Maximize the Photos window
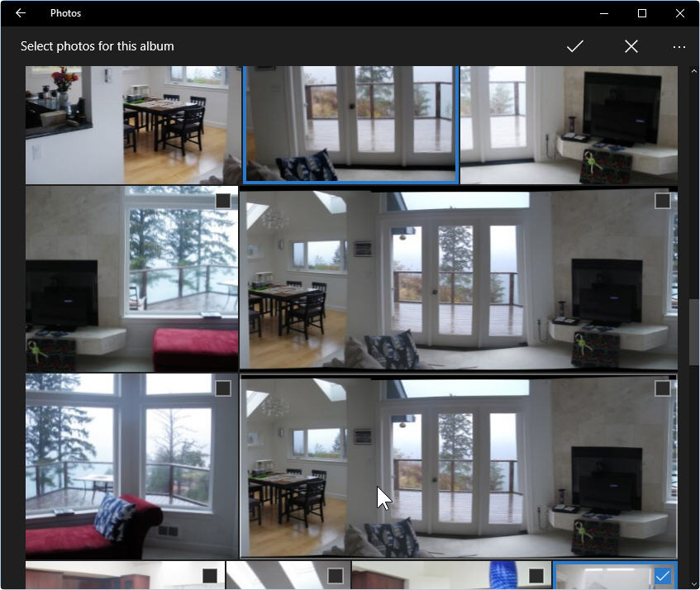 (641, 12)
